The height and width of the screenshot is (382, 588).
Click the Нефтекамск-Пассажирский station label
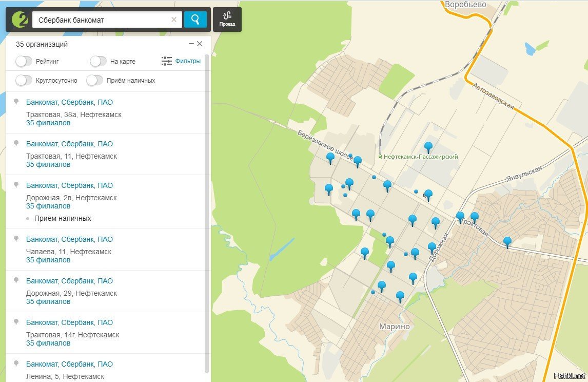[421, 157]
